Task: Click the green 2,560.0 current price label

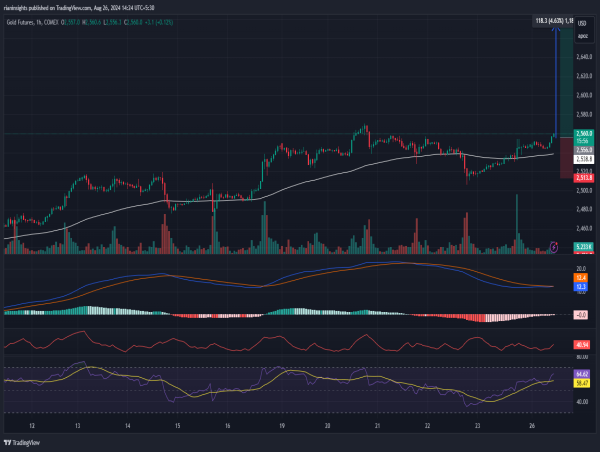Action: coord(584,133)
